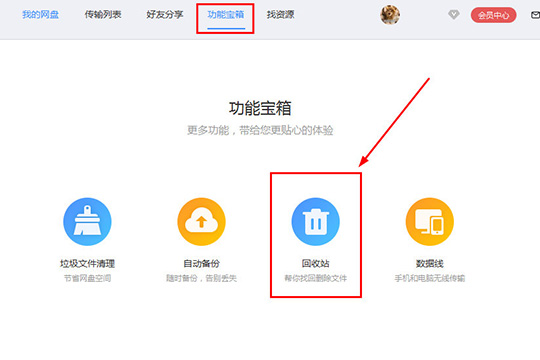Click the 回收站 label
540x360 pixels.
(x=315, y=264)
